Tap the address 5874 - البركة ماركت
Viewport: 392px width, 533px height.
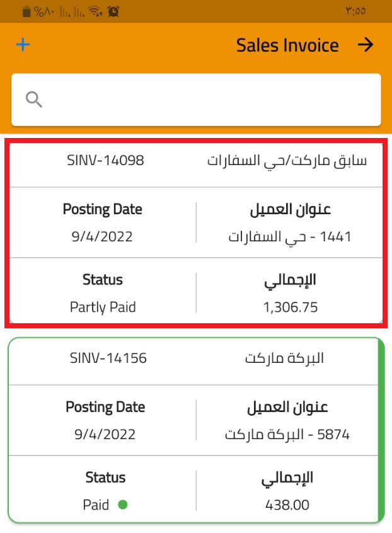tap(287, 435)
